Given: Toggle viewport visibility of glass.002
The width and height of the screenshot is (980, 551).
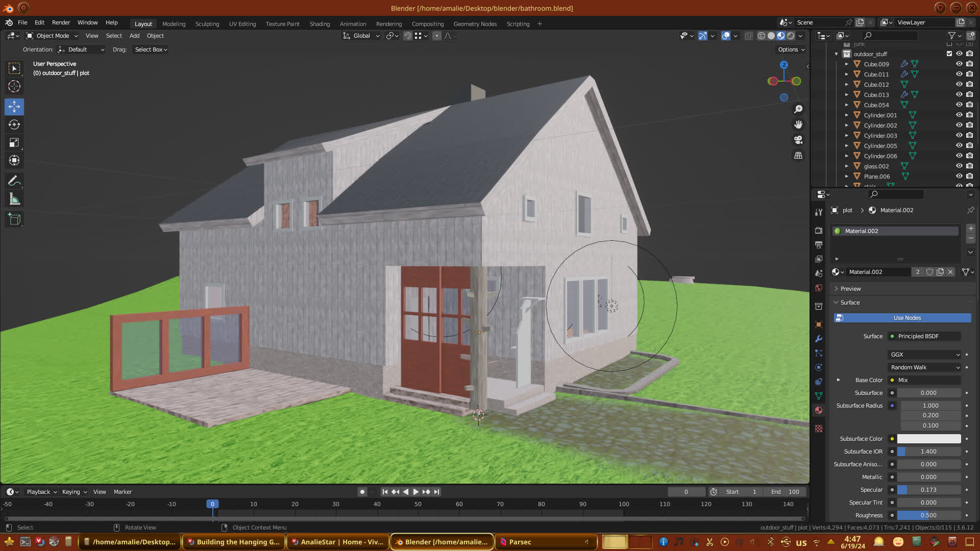Looking at the screenshot, I should pyautogui.click(x=959, y=166).
